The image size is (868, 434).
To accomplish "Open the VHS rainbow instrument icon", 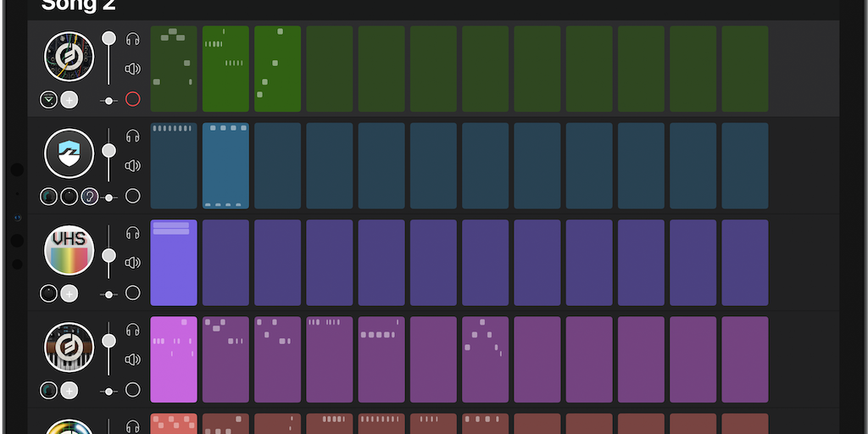I will tap(70, 250).
